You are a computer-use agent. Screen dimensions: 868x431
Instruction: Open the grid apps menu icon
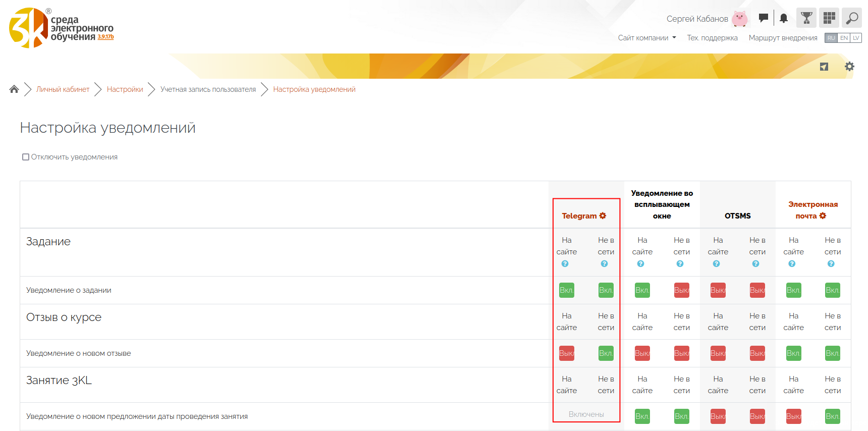coord(829,18)
